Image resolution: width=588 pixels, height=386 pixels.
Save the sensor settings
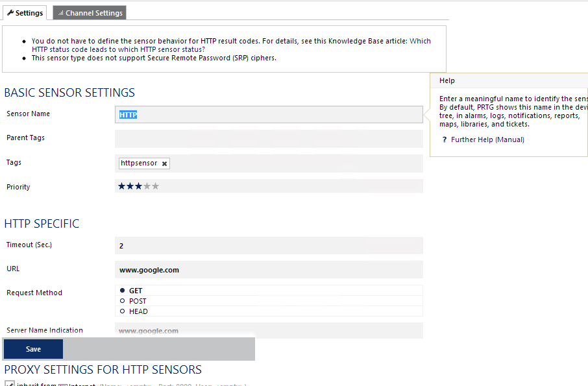(x=33, y=349)
